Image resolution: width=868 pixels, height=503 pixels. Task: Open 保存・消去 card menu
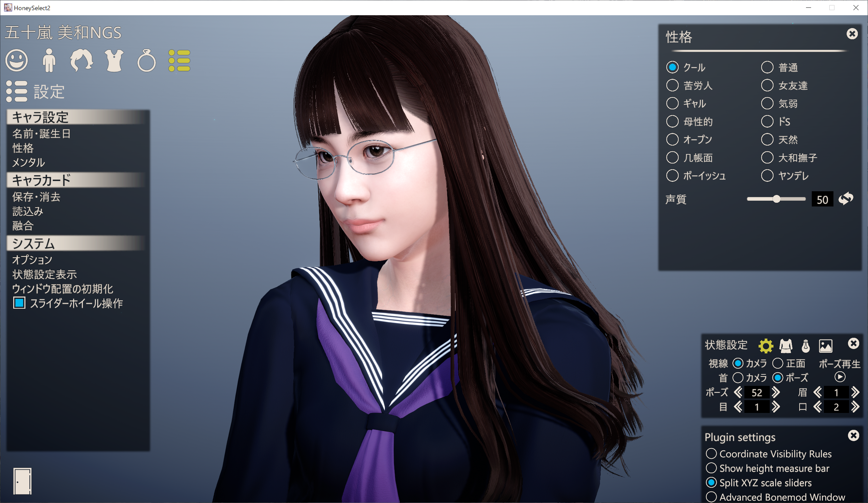[36, 197]
